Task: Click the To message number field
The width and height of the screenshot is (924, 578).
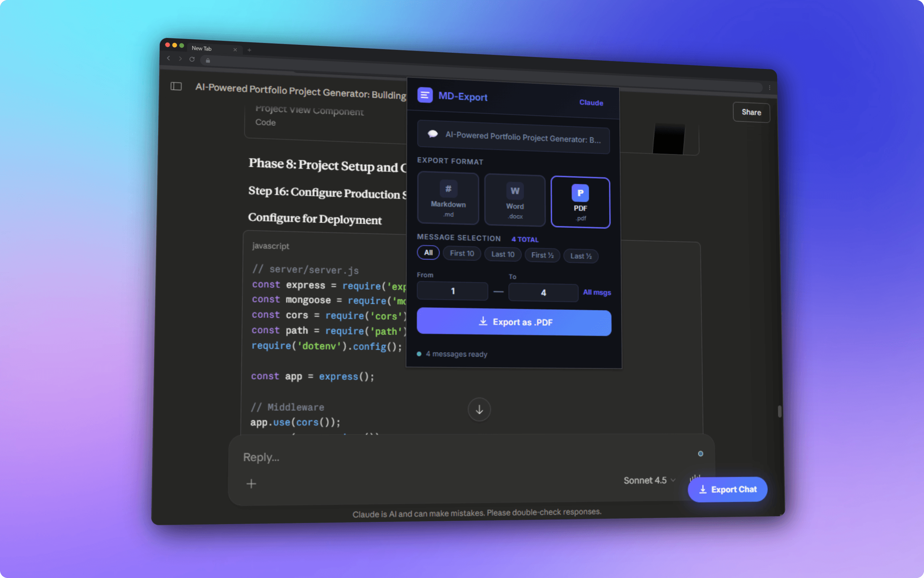Action: click(x=543, y=293)
